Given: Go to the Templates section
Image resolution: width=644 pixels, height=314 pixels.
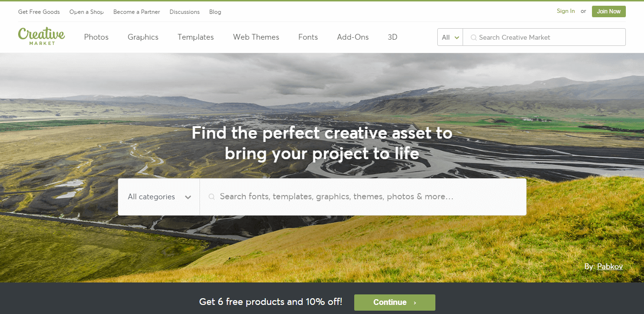Looking at the screenshot, I should (196, 37).
